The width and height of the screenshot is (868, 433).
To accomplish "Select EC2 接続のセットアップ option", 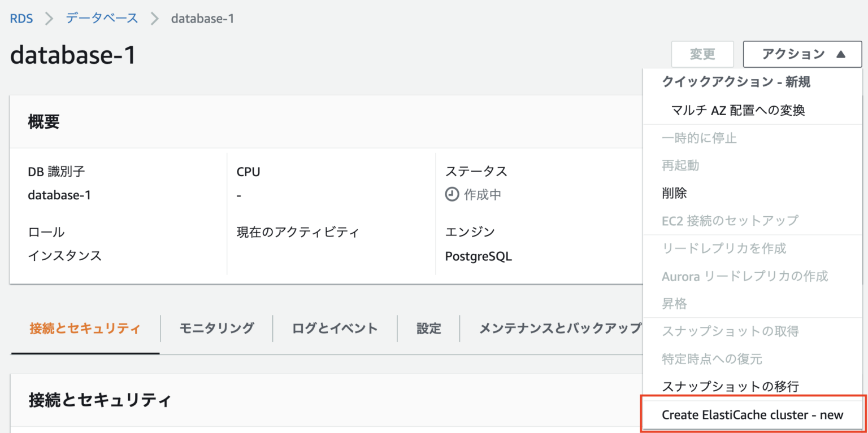I will coord(731,220).
